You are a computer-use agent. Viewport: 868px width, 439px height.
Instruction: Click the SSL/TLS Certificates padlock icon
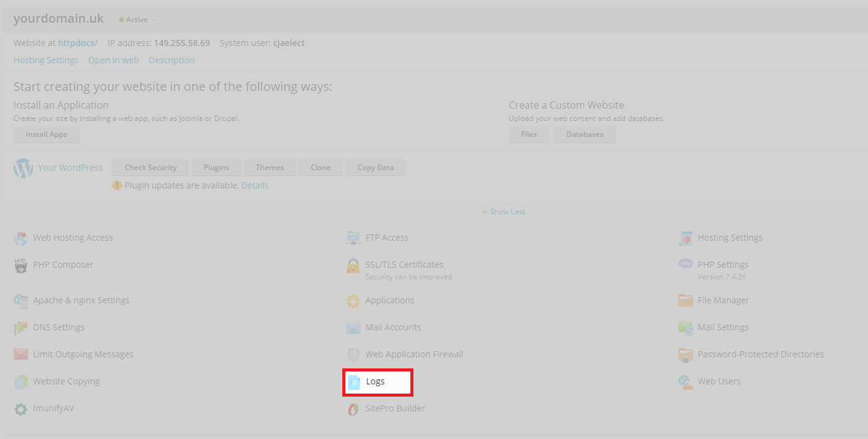click(353, 266)
